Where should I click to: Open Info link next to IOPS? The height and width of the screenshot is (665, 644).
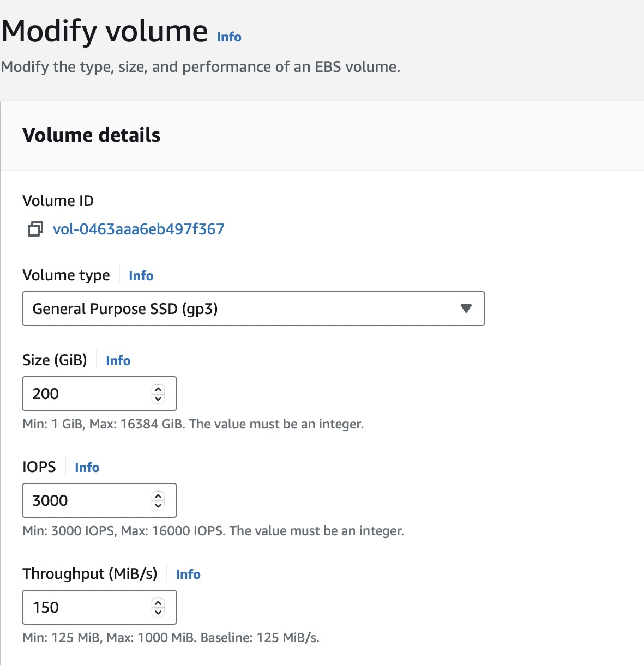[87, 468]
